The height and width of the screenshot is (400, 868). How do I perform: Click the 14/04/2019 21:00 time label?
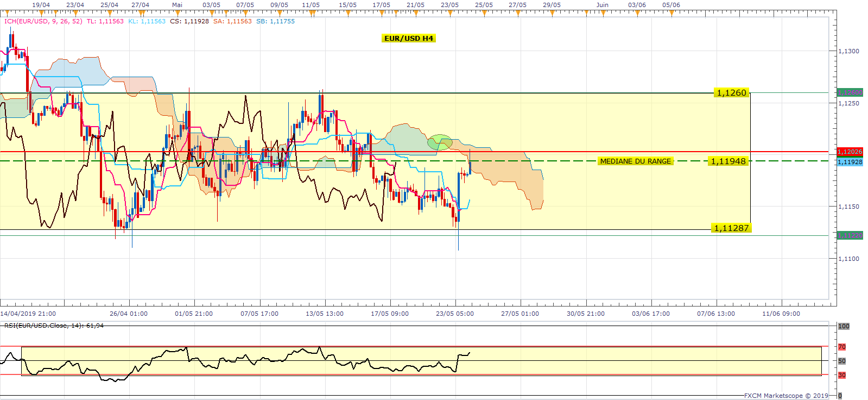(x=28, y=314)
